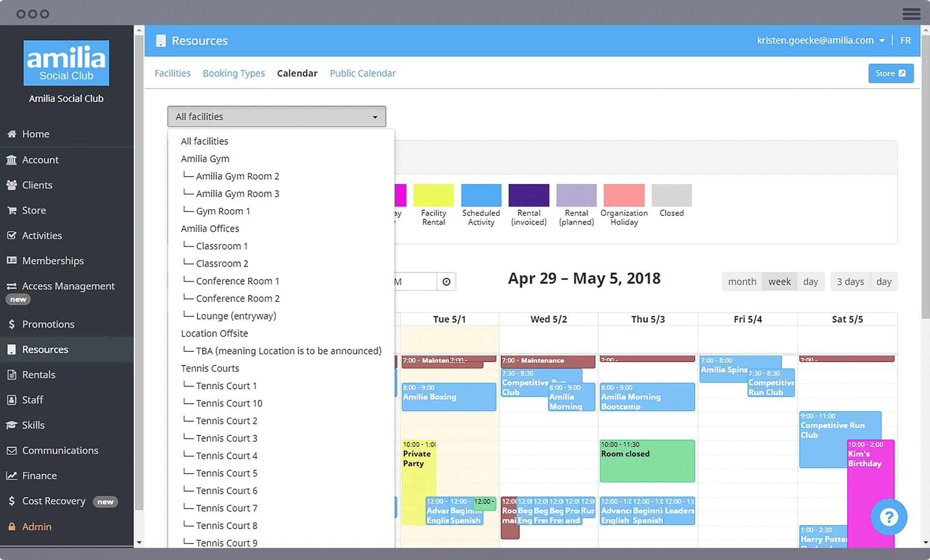Click the Memberships card icon
This screenshot has width=930, height=560.
coord(12,261)
